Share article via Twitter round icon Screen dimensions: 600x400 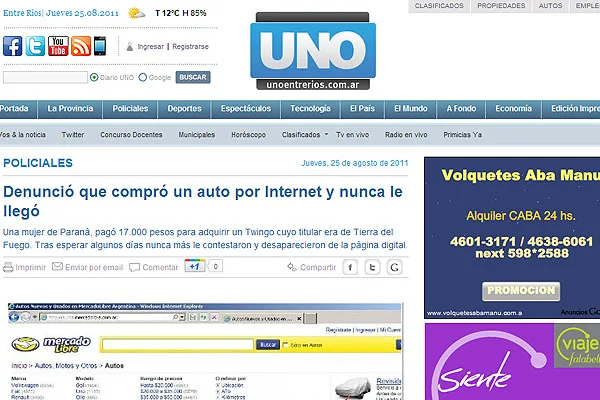372,267
